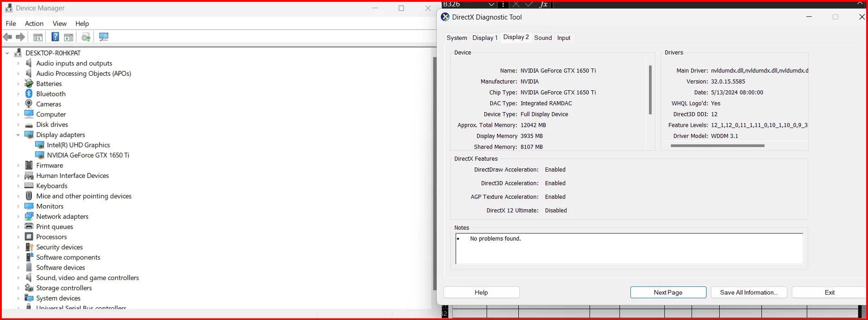Expand the Firmware node
The image size is (868, 320).
[x=18, y=165]
